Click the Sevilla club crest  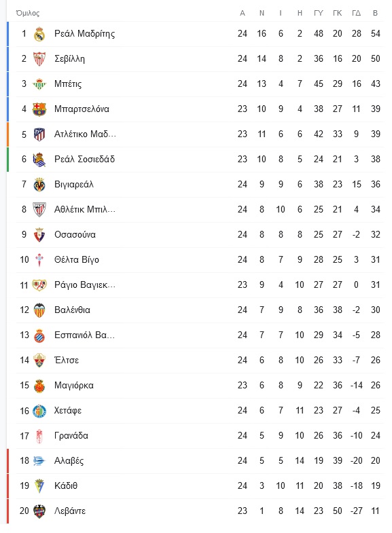point(39,59)
